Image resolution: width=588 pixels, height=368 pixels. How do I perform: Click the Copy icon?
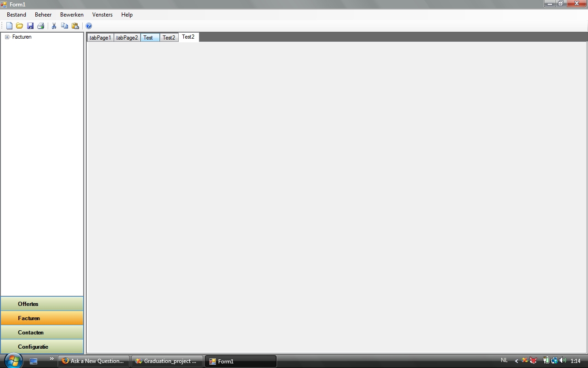coord(64,26)
